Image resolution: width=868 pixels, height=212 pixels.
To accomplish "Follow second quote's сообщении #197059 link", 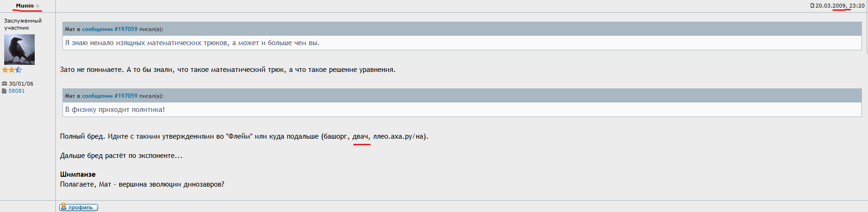I will pyautogui.click(x=110, y=96).
